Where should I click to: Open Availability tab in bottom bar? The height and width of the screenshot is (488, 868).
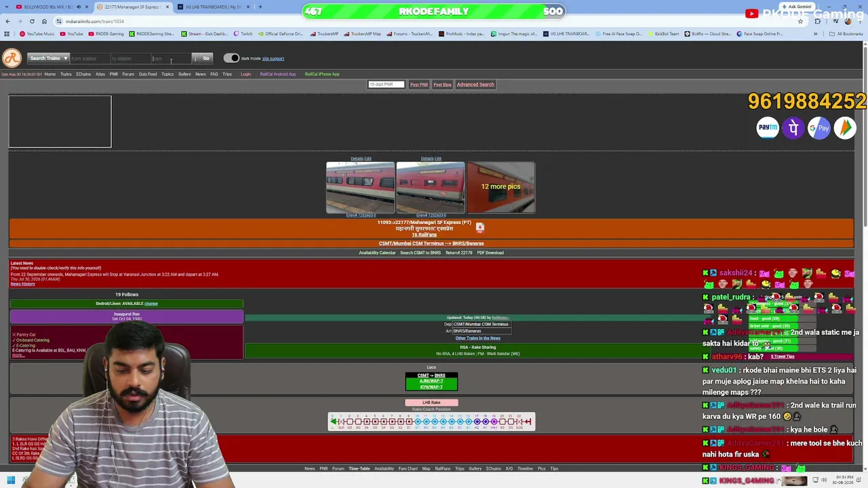(384, 468)
